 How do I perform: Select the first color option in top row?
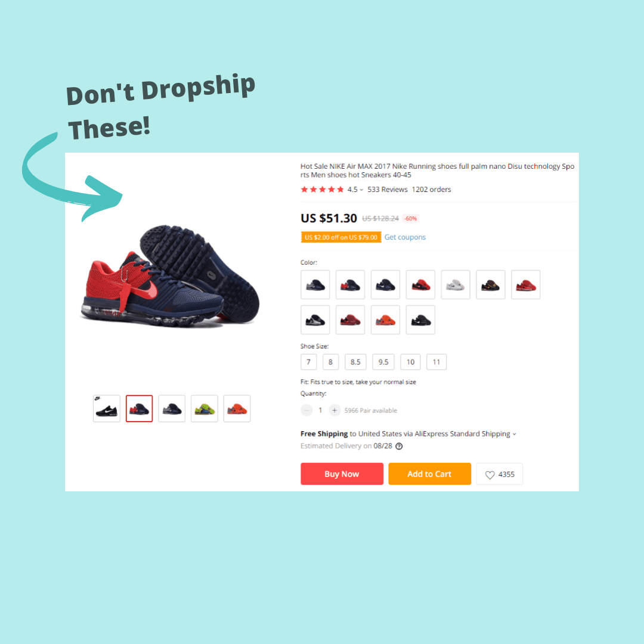coord(315,284)
